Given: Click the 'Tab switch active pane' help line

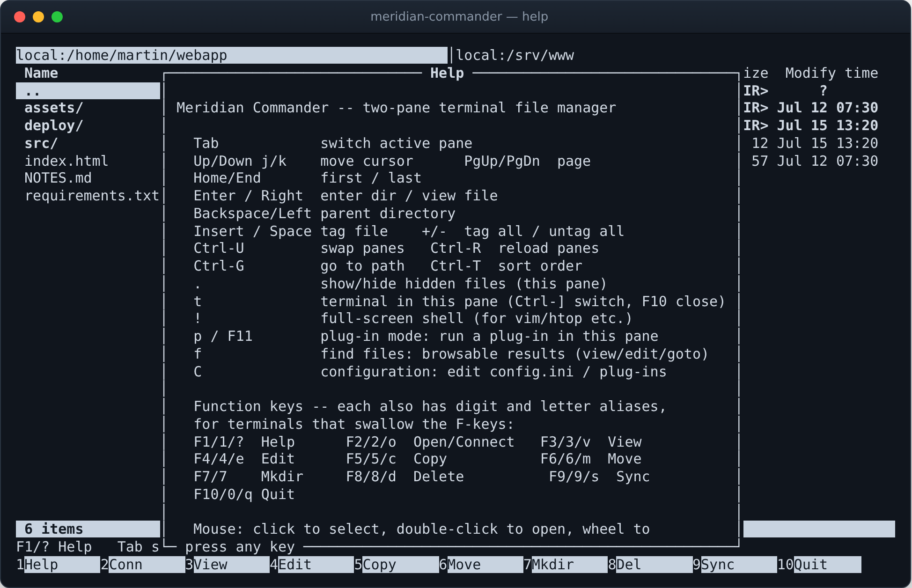Looking at the screenshot, I should click(x=333, y=144).
